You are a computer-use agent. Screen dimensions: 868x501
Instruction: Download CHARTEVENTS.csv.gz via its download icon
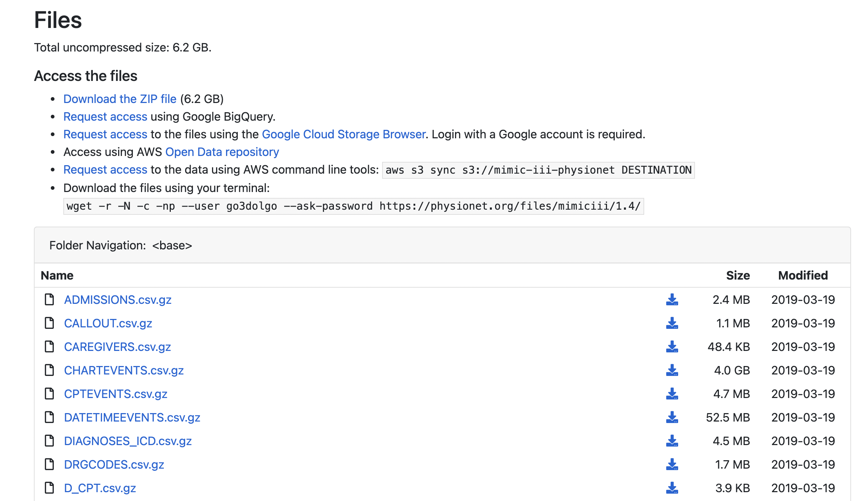(672, 370)
